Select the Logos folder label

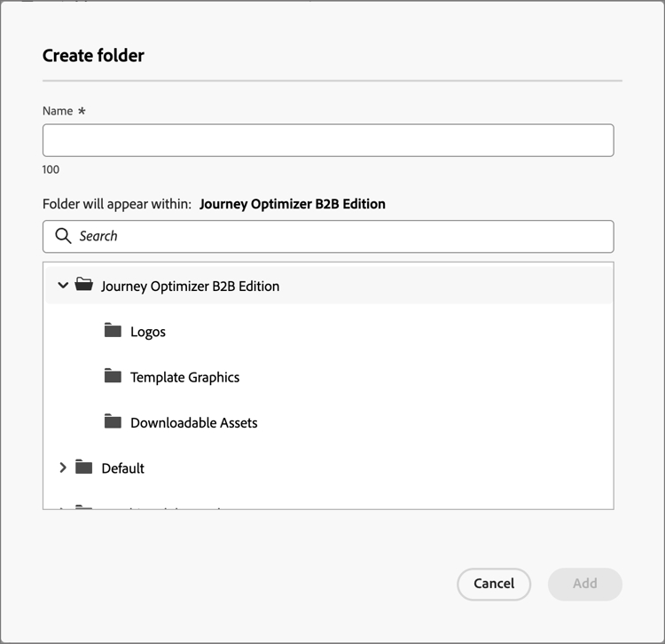[x=148, y=332]
